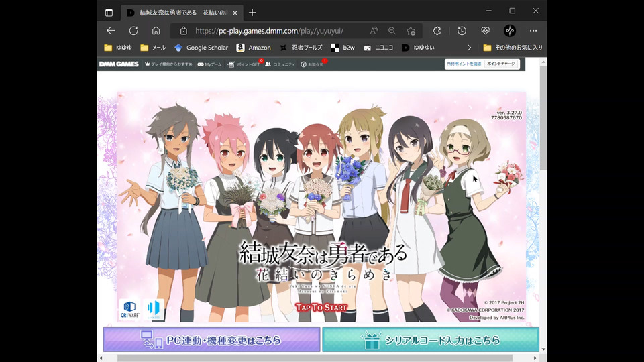Open the Amazon bookmark
644x362 pixels.
click(254, 48)
